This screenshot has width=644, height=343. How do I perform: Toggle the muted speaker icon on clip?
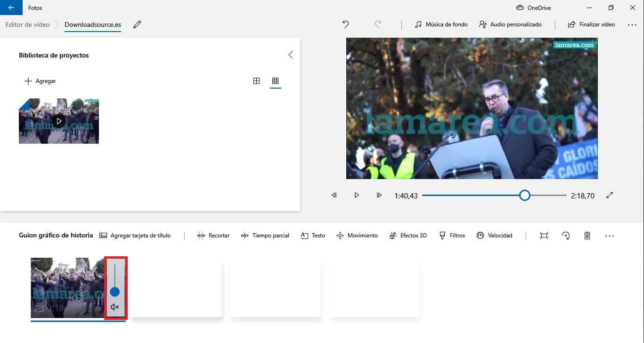[115, 307]
